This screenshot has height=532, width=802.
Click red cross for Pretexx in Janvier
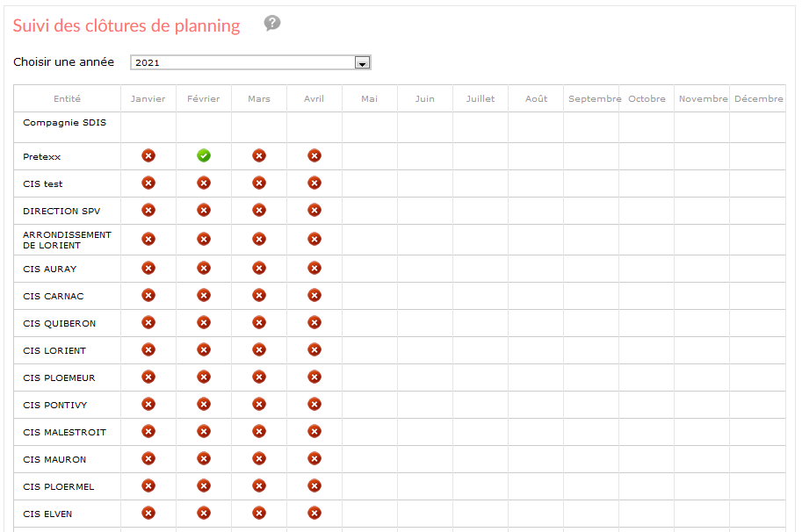click(148, 156)
